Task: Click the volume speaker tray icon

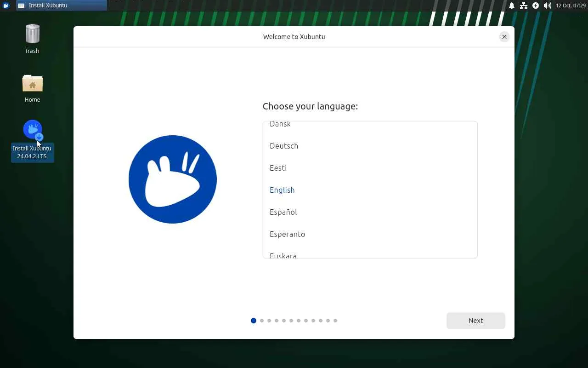Action: 548,6
